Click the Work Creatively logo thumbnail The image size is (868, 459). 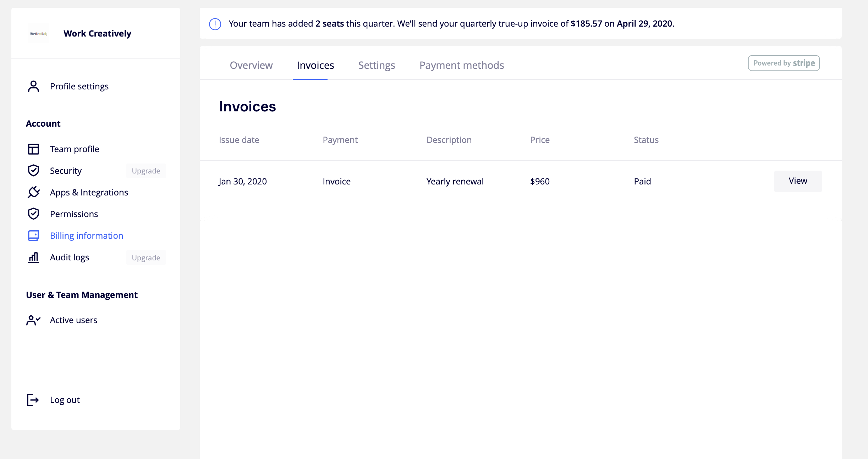[x=39, y=34]
